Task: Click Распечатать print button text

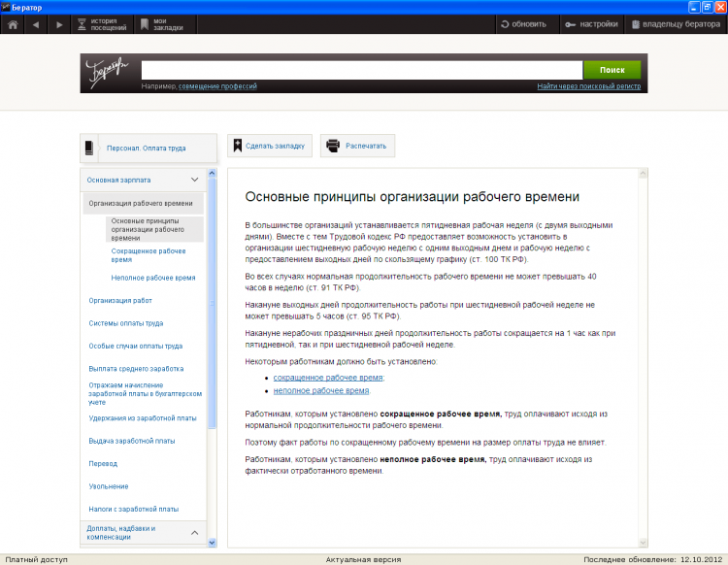Action: pos(366,146)
